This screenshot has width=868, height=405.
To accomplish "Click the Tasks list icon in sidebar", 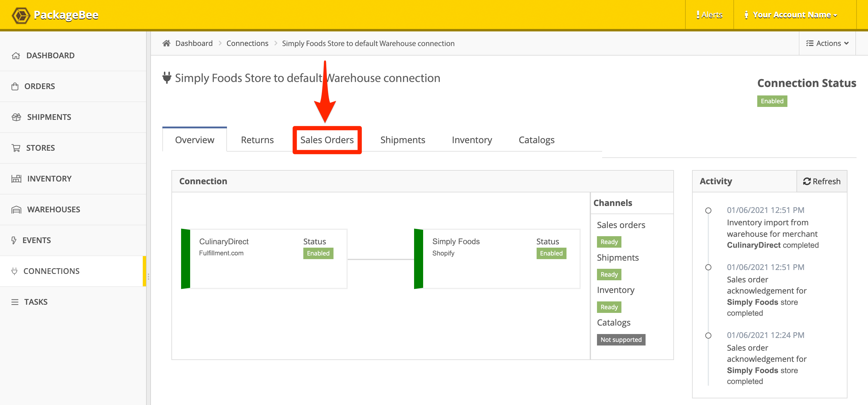I will point(15,302).
